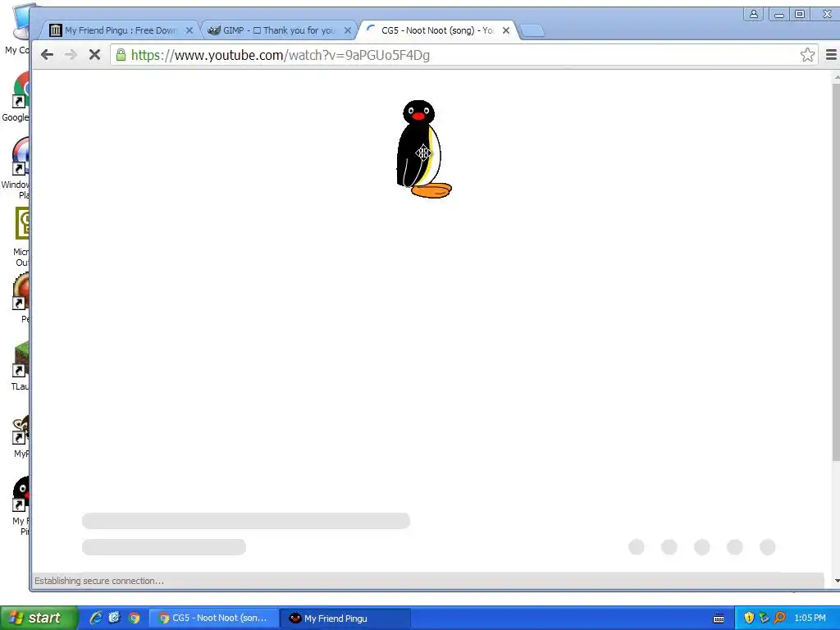This screenshot has height=630, width=840.
Task: Stop page loading with the X button
Action: (95, 55)
